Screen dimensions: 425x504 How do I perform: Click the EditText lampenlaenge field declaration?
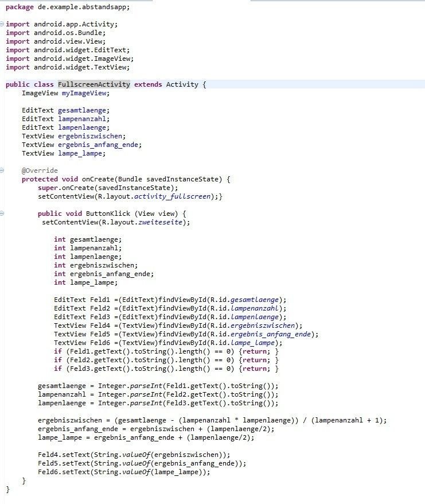click(66, 127)
